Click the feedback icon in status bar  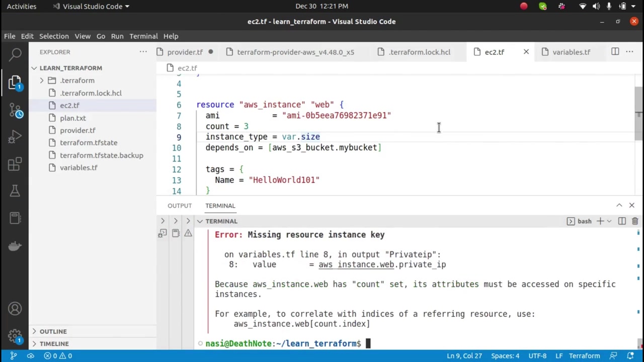point(614,356)
